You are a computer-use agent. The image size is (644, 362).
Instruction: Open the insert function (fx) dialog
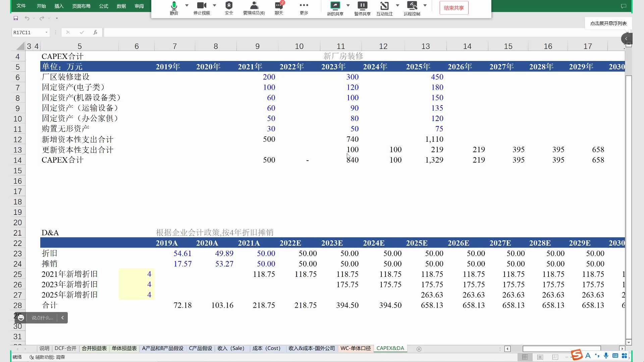[x=95, y=32]
